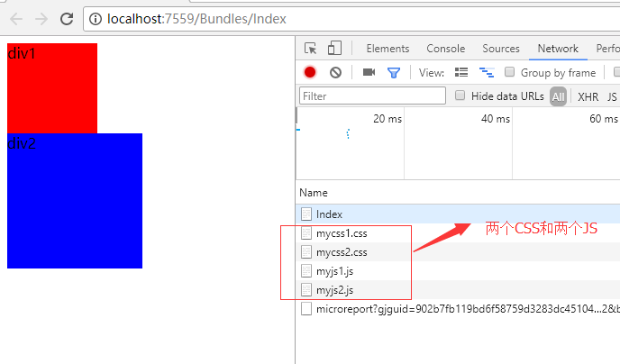Open the Elements tab

(x=387, y=49)
